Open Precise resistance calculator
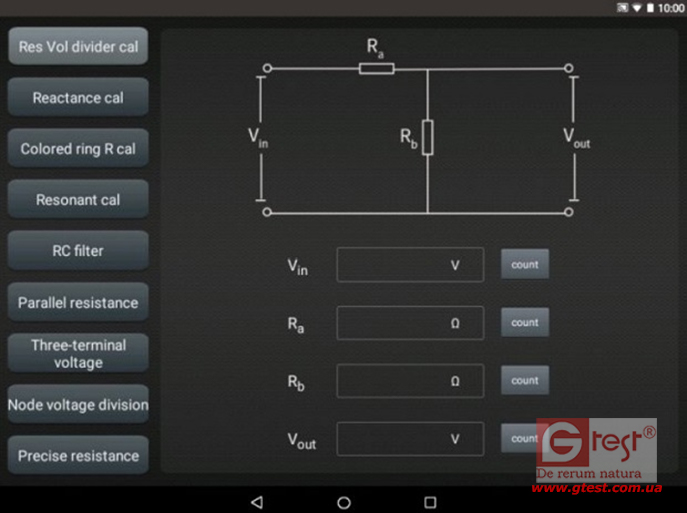This screenshot has width=687, height=513. (x=78, y=456)
